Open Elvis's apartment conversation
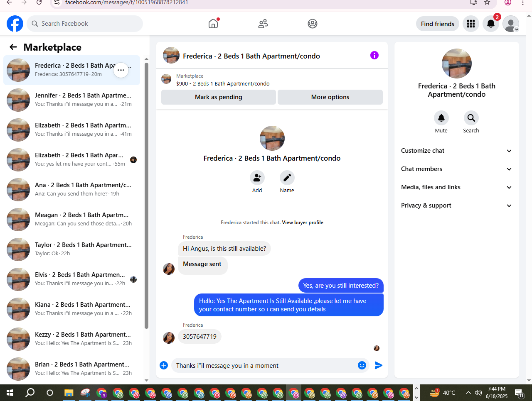The width and height of the screenshot is (532, 401). tap(72, 279)
